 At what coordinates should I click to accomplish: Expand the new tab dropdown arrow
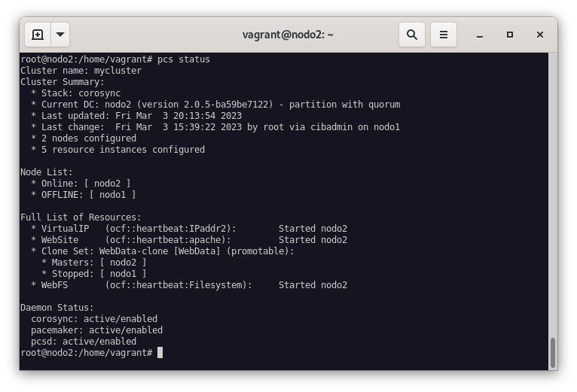click(x=60, y=35)
